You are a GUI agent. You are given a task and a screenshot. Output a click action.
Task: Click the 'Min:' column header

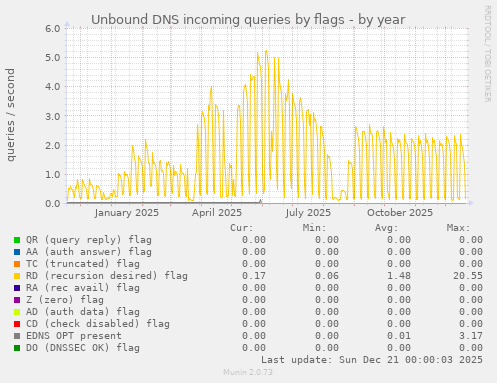[314, 228]
